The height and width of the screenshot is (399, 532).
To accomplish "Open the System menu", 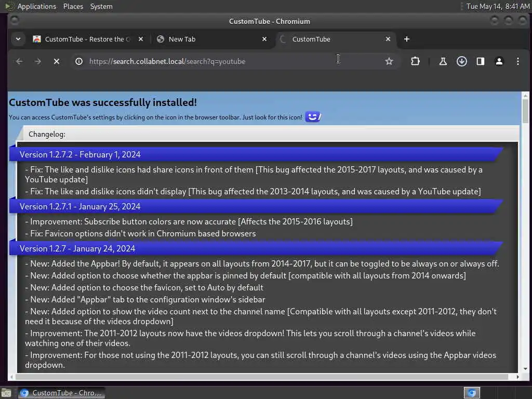I will (101, 6).
